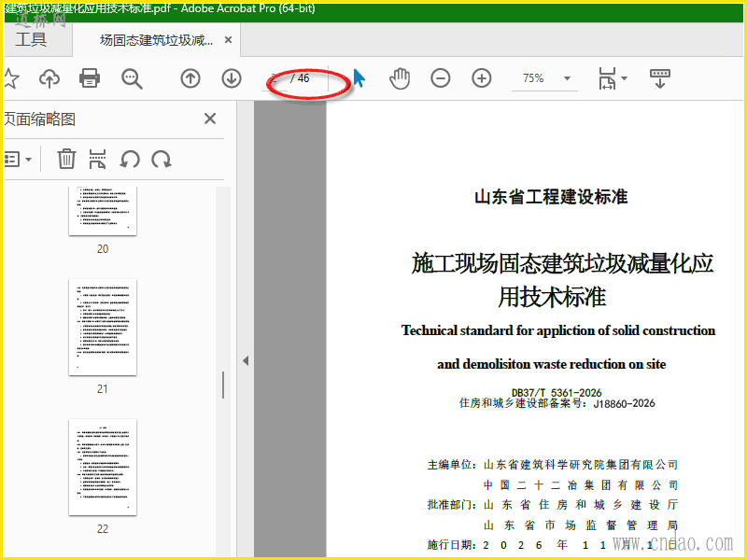Select page 20 thumbnail

tap(103, 211)
